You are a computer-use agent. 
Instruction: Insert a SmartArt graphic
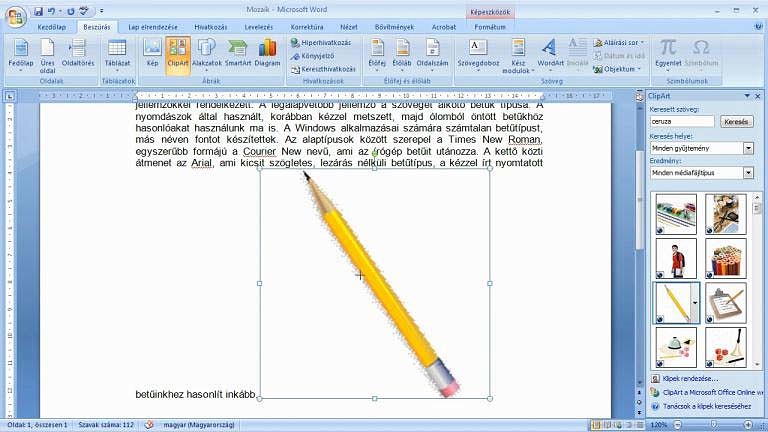pos(238,53)
